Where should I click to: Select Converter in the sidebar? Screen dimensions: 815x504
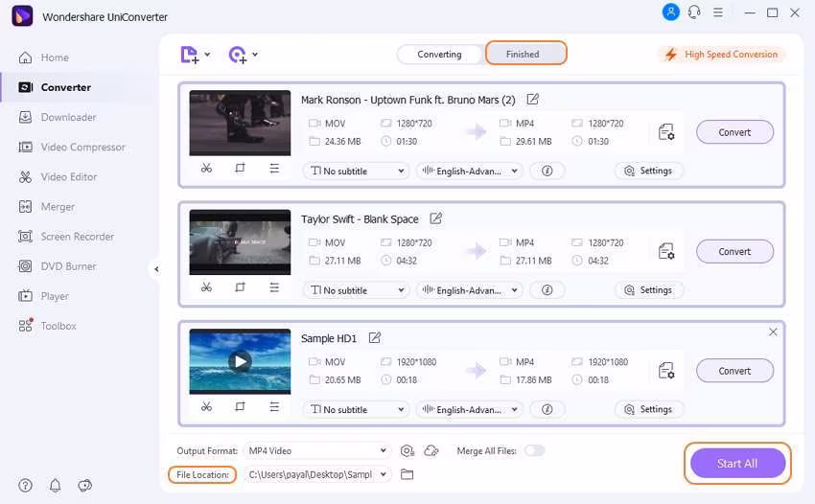55,87
